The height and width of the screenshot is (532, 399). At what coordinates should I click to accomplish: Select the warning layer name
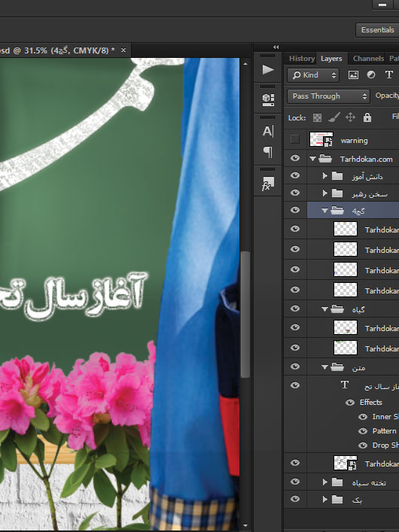354,141
